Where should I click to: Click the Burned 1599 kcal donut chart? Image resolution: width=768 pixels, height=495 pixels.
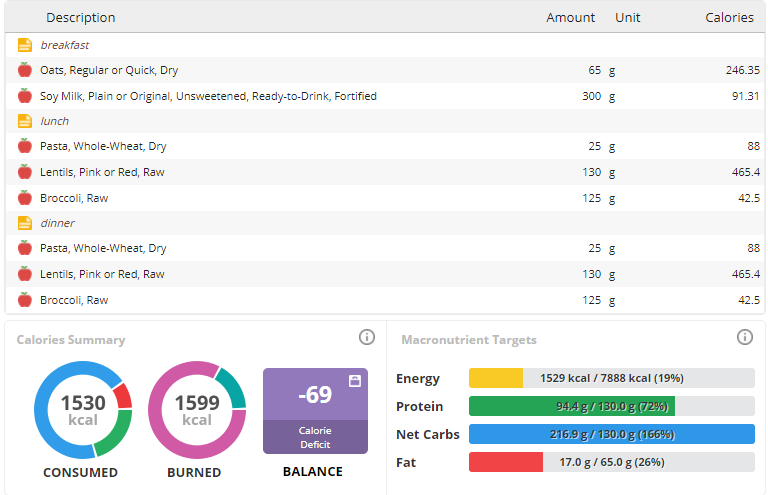pyautogui.click(x=197, y=410)
